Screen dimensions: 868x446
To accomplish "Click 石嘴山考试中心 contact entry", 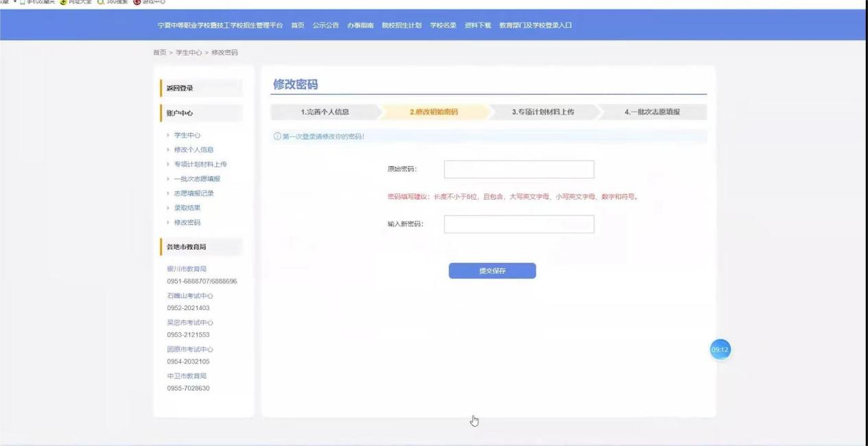I will point(190,296).
